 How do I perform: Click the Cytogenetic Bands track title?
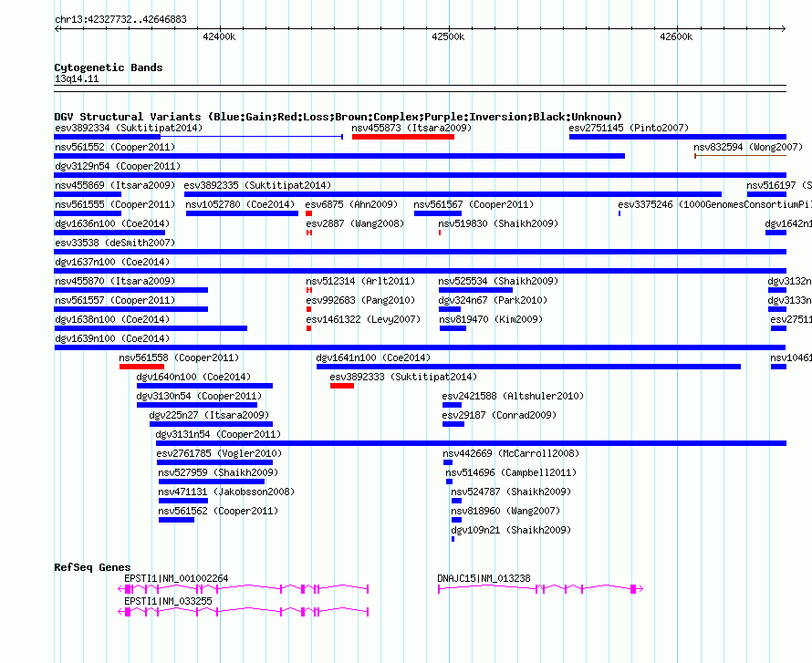(109, 67)
